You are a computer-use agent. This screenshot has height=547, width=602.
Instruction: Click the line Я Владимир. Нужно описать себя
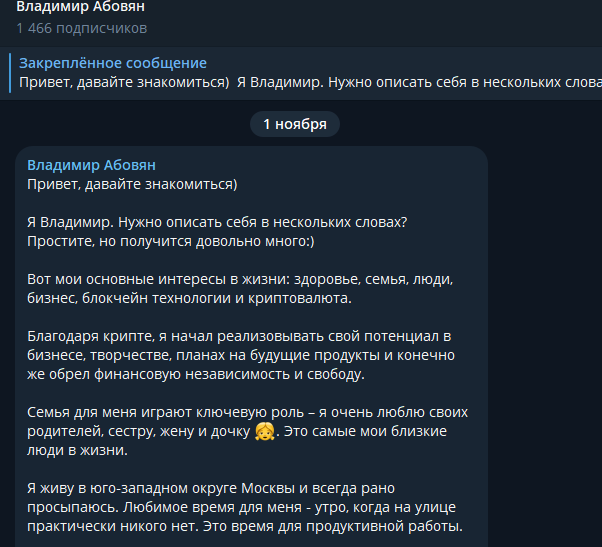(217, 222)
